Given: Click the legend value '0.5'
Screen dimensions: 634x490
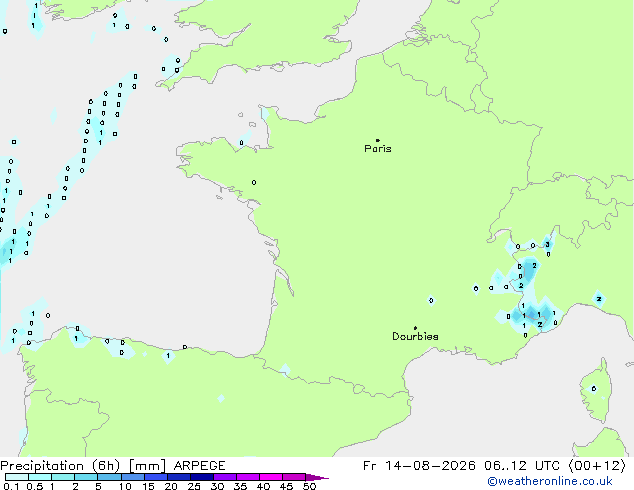Looking at the screenshot, I should (35, 486).
